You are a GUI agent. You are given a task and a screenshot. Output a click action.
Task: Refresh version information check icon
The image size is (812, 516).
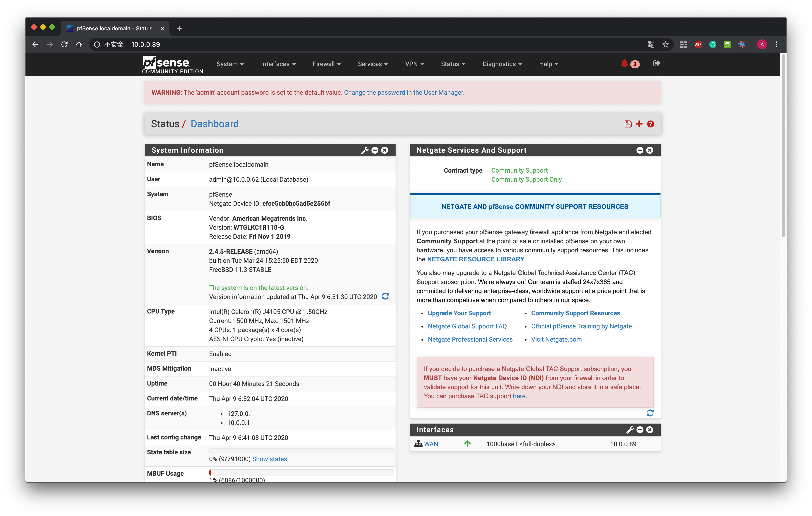point(385,296)
